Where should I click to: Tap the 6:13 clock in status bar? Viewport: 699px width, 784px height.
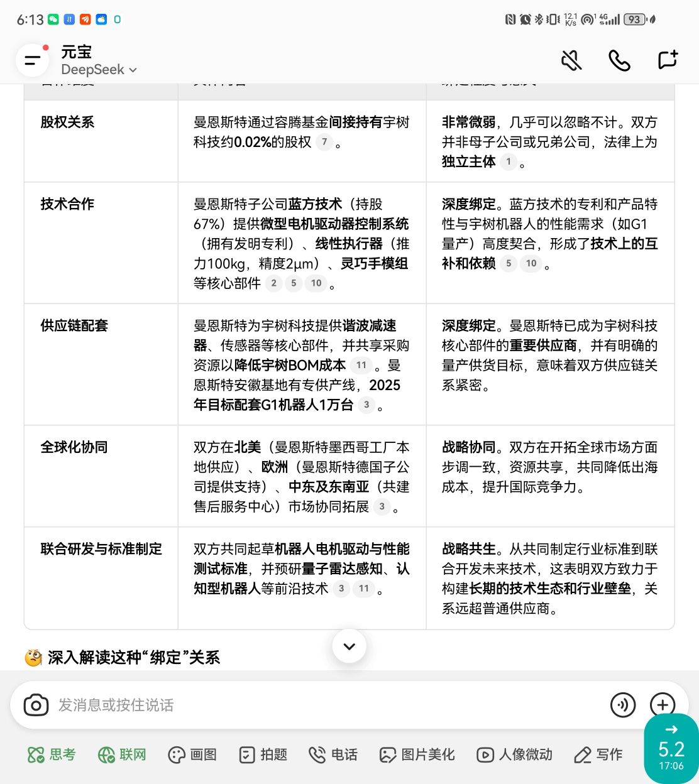click(x=30, y=19)
